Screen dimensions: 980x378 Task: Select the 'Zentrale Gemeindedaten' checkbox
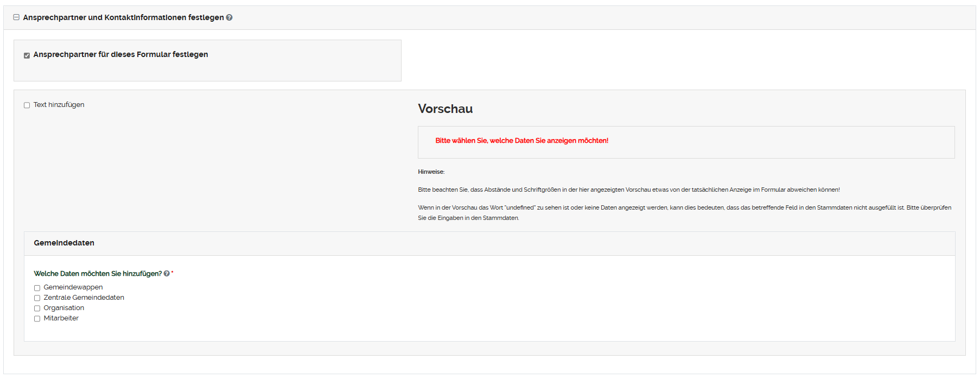pos(37,298)
